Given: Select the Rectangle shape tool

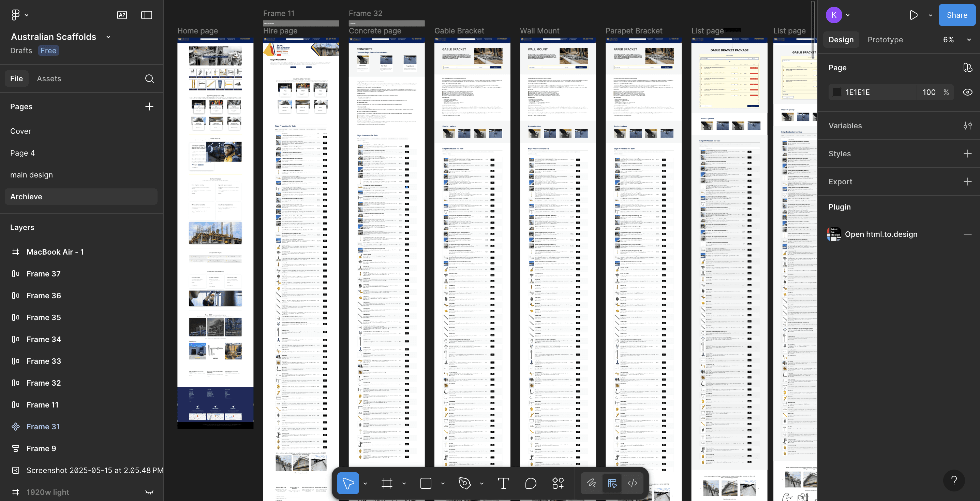Looking at the screenshot, I should pyautogui.click(x=426, y=483).
